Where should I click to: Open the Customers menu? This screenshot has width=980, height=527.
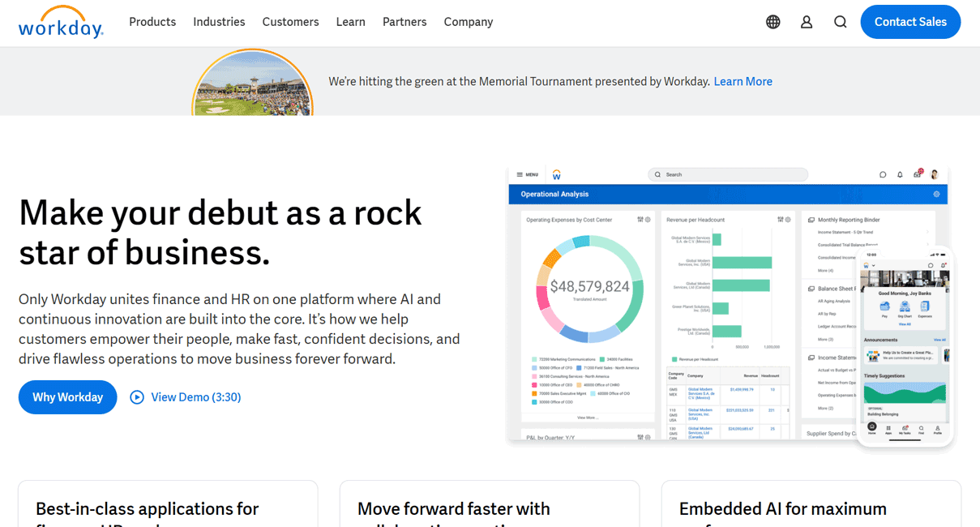(290, 22)
